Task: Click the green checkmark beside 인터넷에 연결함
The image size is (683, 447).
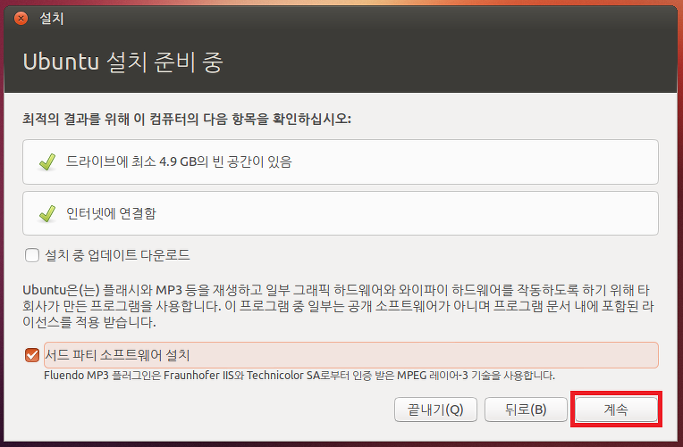Action: [45, 213]
